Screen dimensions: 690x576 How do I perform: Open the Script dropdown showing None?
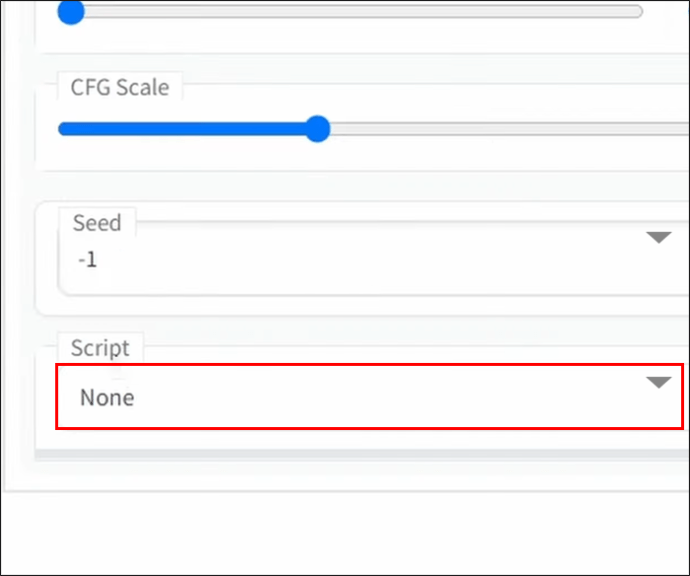[x=368, y=397]
